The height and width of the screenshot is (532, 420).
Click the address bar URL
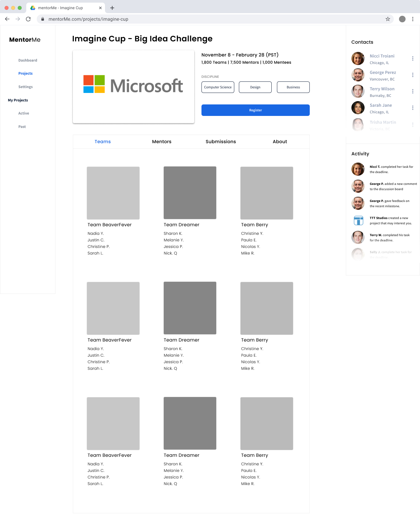[x=88, y=19]
